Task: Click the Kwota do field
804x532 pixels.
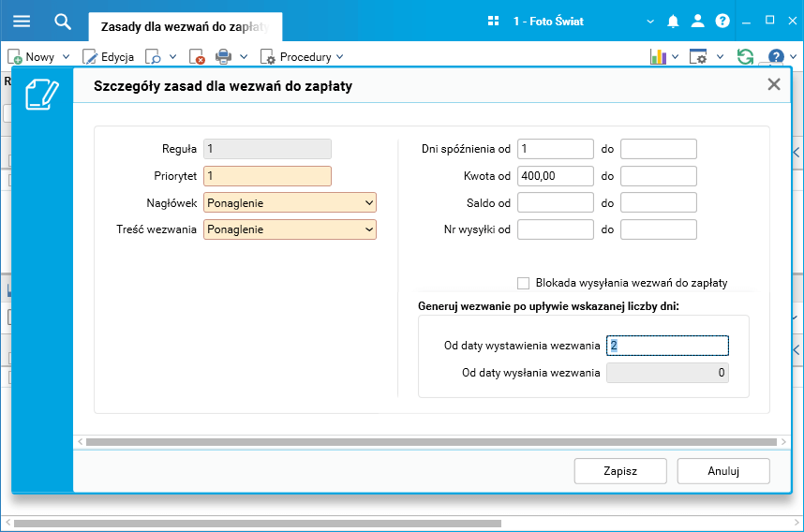Action: point(659,176)
